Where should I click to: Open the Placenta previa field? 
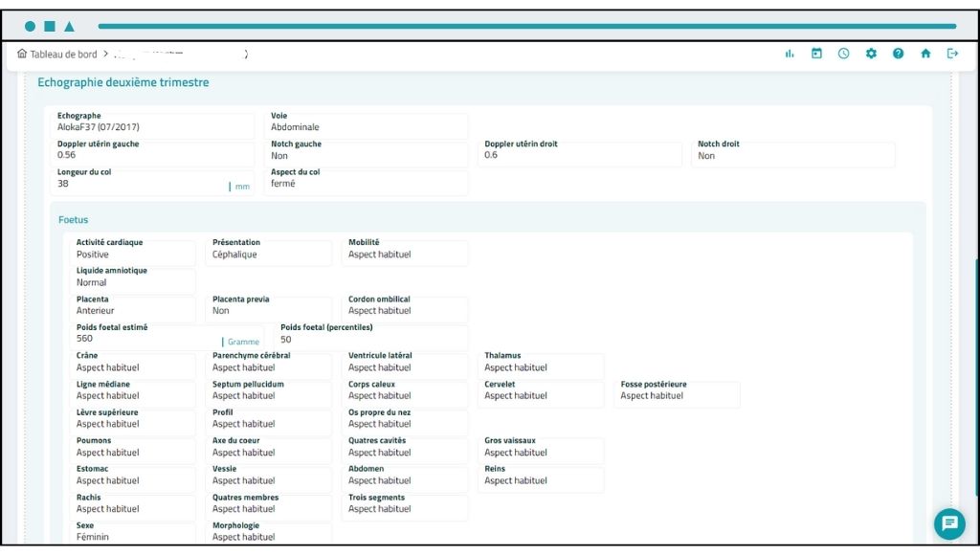(271, 311)
